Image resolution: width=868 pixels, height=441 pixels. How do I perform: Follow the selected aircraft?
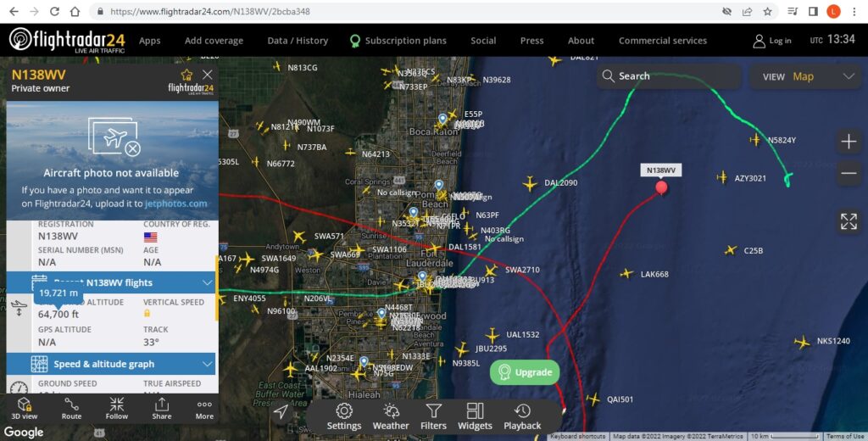tap(117, 409)
